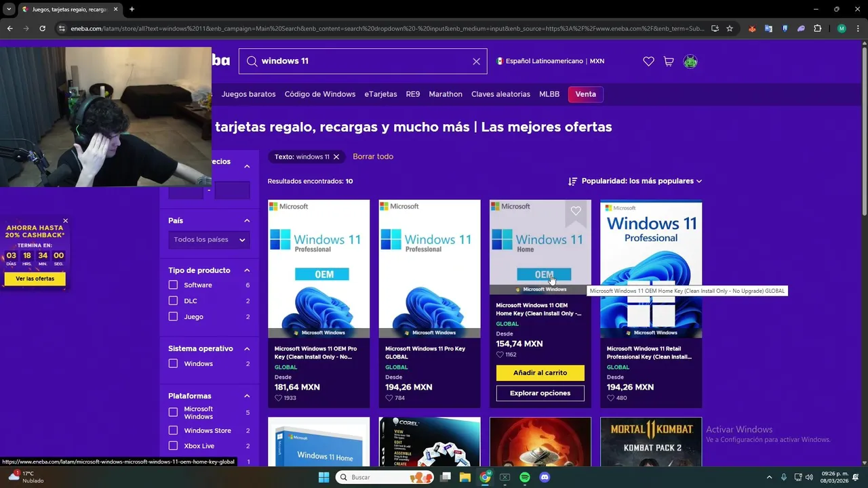Open the wishlist heart icon in Eneba header
Viewport: 868px width, 488px height.
[648, 61]
